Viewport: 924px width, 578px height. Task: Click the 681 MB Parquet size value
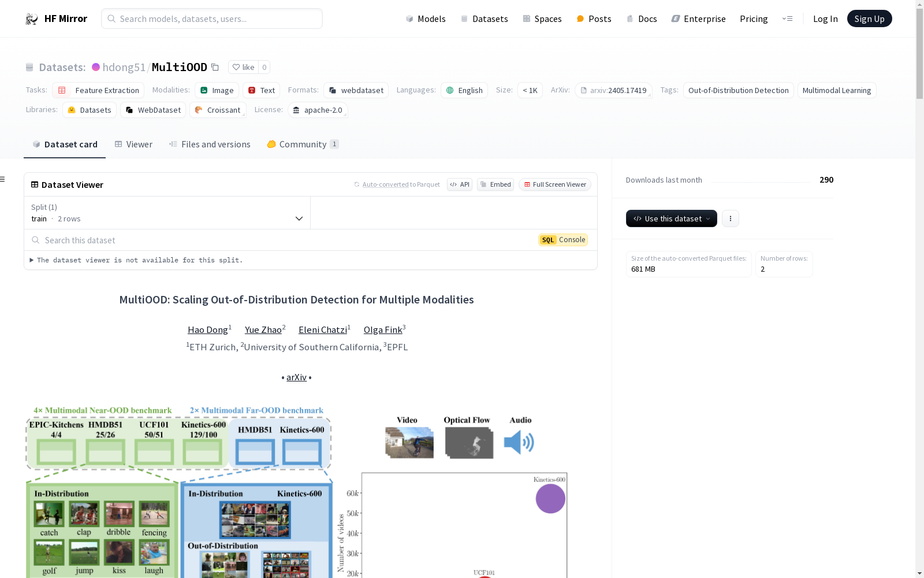click(643, 269)
